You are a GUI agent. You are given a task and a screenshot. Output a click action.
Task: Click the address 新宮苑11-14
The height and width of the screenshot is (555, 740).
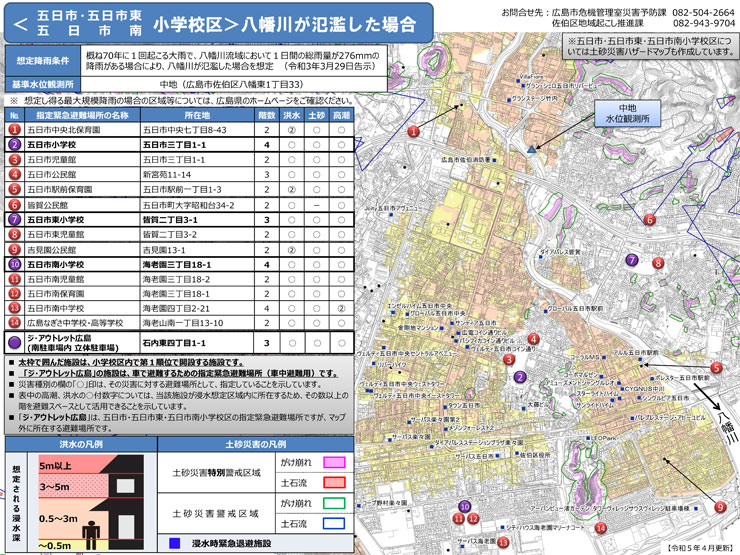click(167, 175)
